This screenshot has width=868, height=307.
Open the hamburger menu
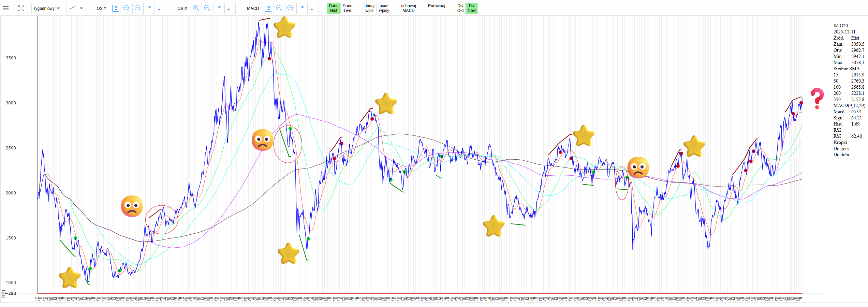coord(5,8)
